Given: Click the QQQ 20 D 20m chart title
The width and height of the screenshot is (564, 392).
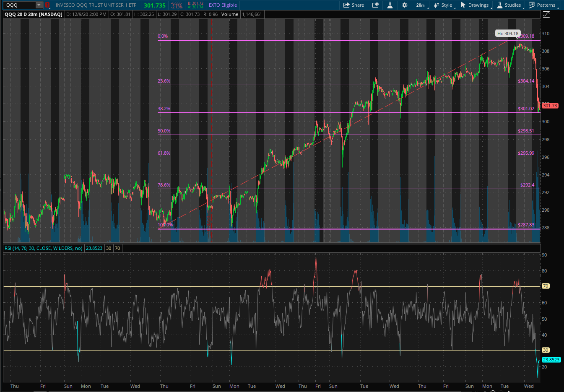Looking at the screenshot, I should (33, 14).
